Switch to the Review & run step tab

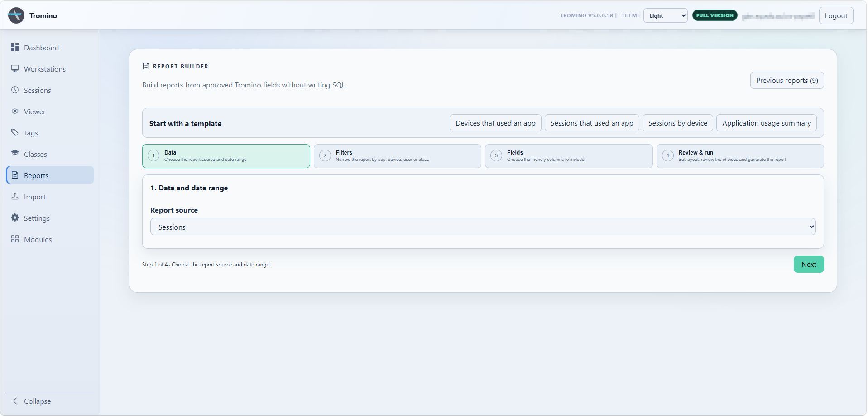pos(740,156)
